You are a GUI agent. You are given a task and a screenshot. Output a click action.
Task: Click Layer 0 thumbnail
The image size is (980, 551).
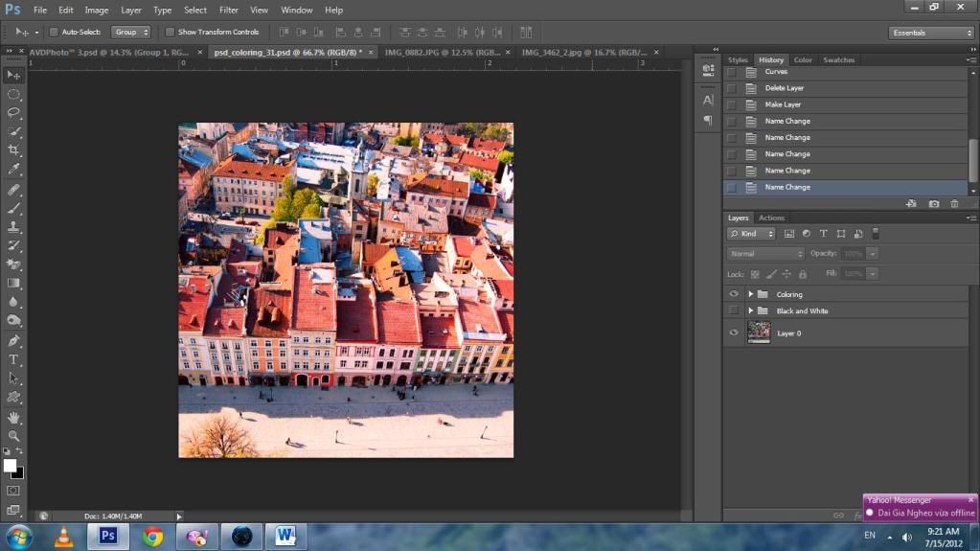(x=759, y=333)
